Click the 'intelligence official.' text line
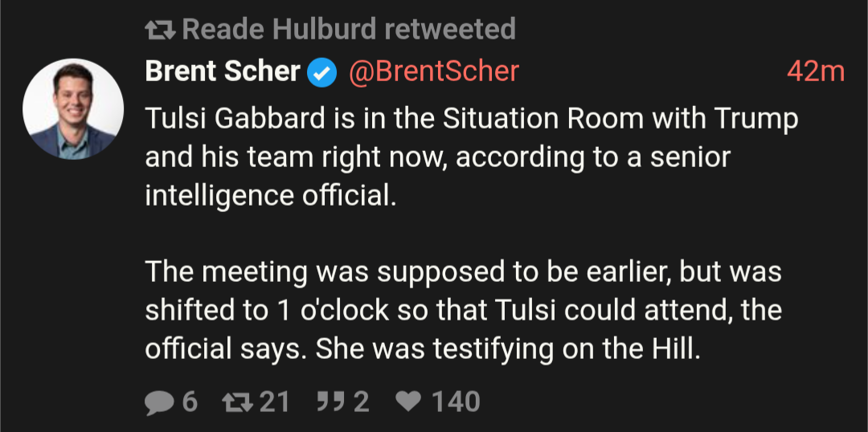The width and height of the screenshot is (868, 432). (x=272, y=197)
